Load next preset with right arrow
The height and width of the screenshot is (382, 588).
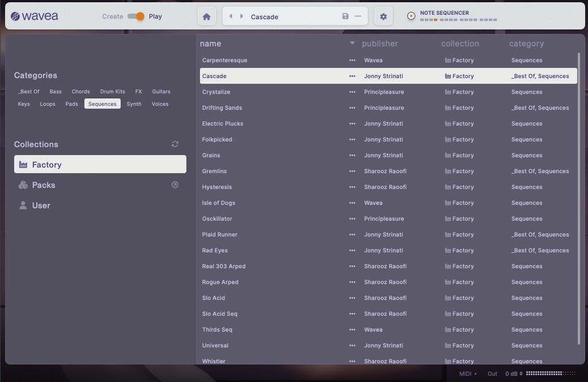click(241, 16)
